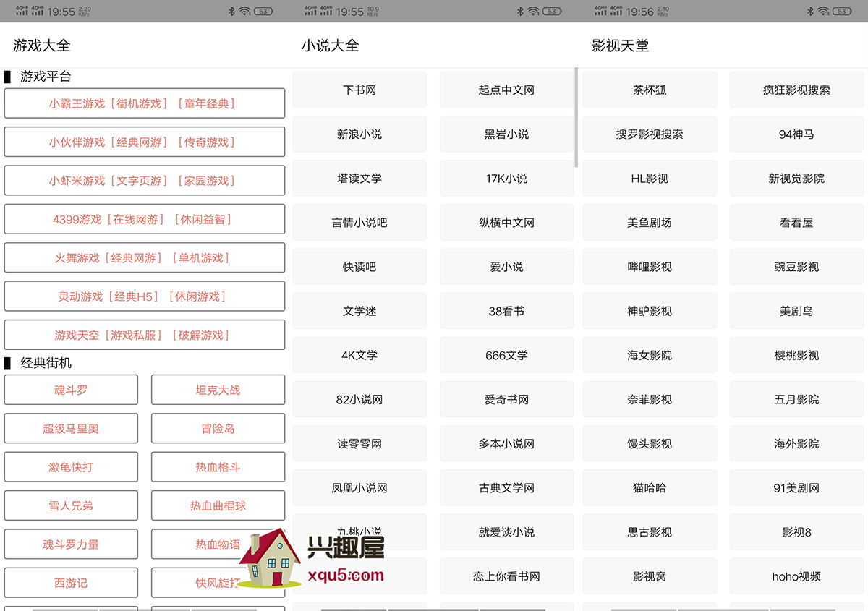Tap the scrollbar in the 小说大全 list
Image resolution: width=868 pixels, height=611 pixels.
(x=576, y=118)
